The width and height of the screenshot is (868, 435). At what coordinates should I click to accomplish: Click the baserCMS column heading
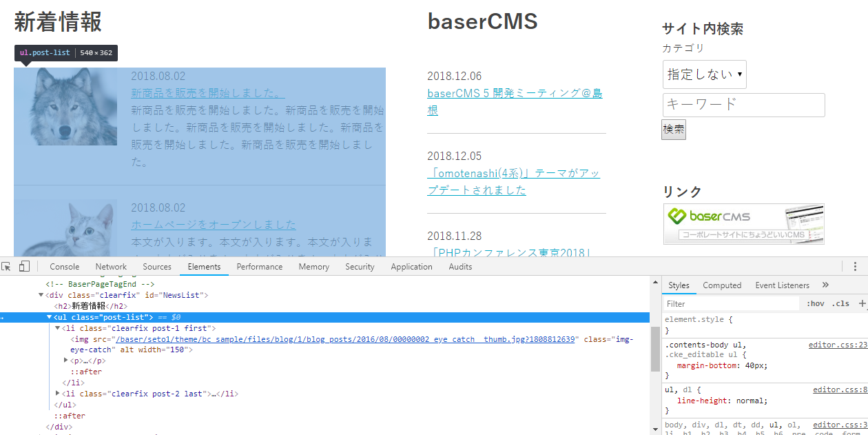click(482, 21)
